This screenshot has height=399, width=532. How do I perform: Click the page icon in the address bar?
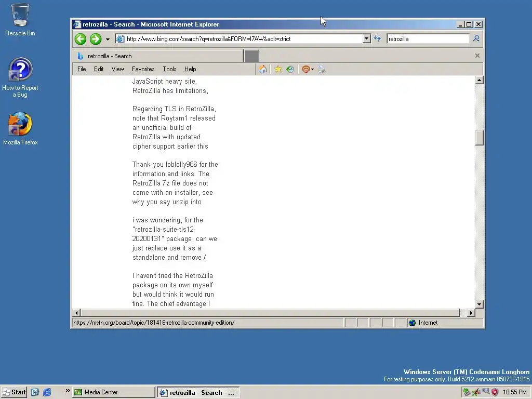click(120, 39)
